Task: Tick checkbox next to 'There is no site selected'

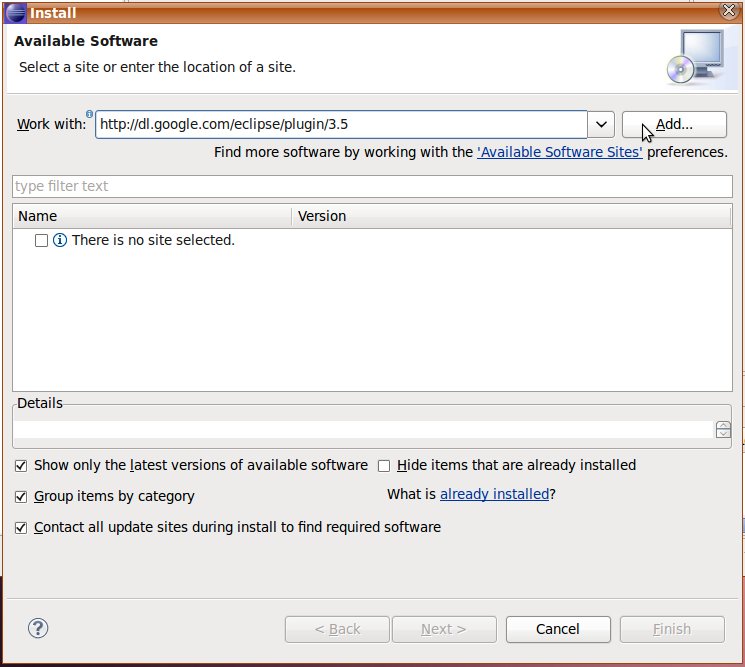Action: (x=41, y=241)
